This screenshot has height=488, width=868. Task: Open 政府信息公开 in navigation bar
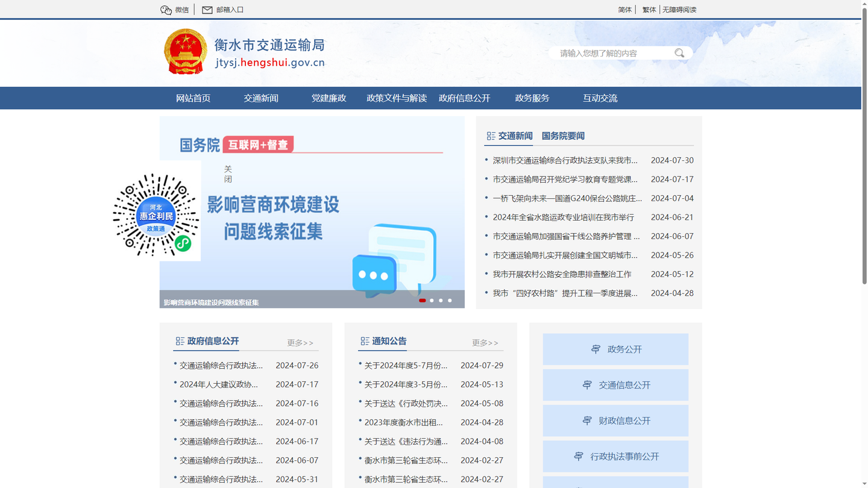(x=465, y=98)
